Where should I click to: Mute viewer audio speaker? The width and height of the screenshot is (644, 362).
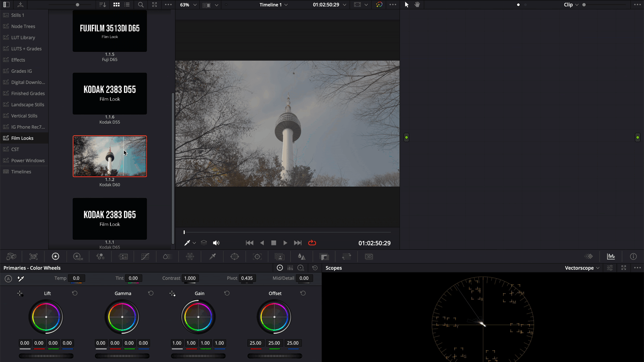click(x=216, y=243)
